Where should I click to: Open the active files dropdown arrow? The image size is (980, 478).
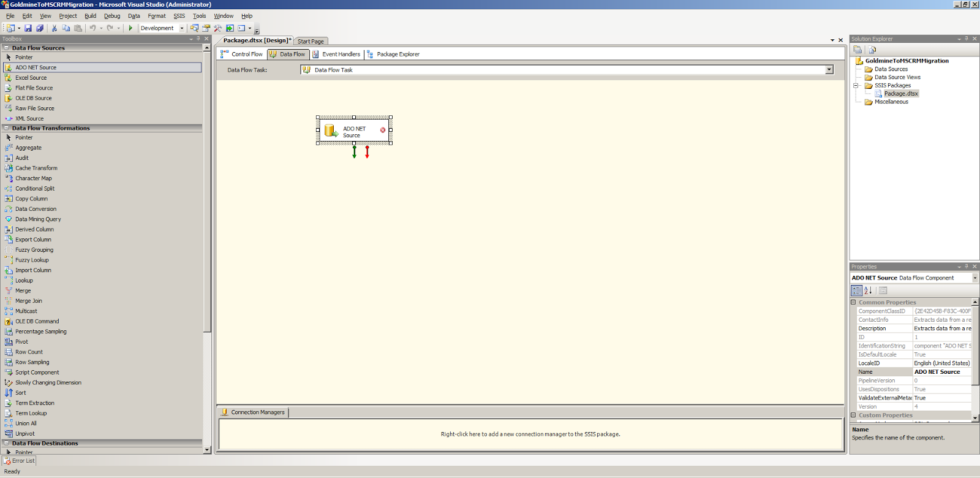click(832, 40)
